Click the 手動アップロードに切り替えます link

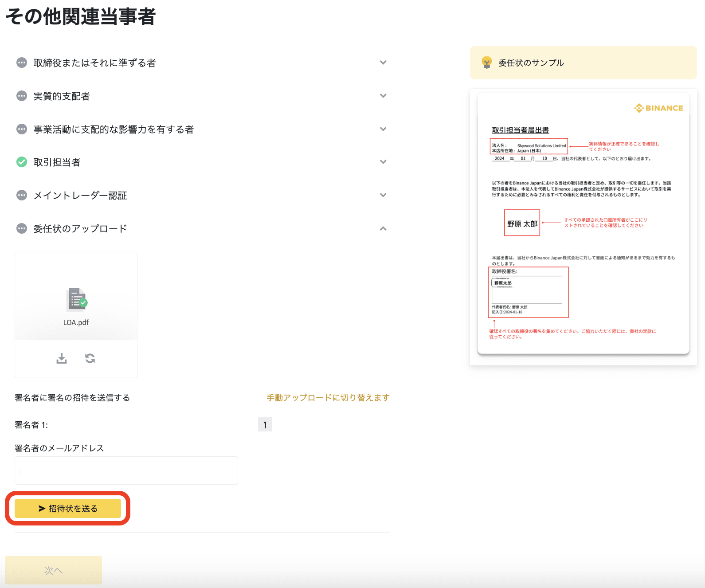pos(328,398)
